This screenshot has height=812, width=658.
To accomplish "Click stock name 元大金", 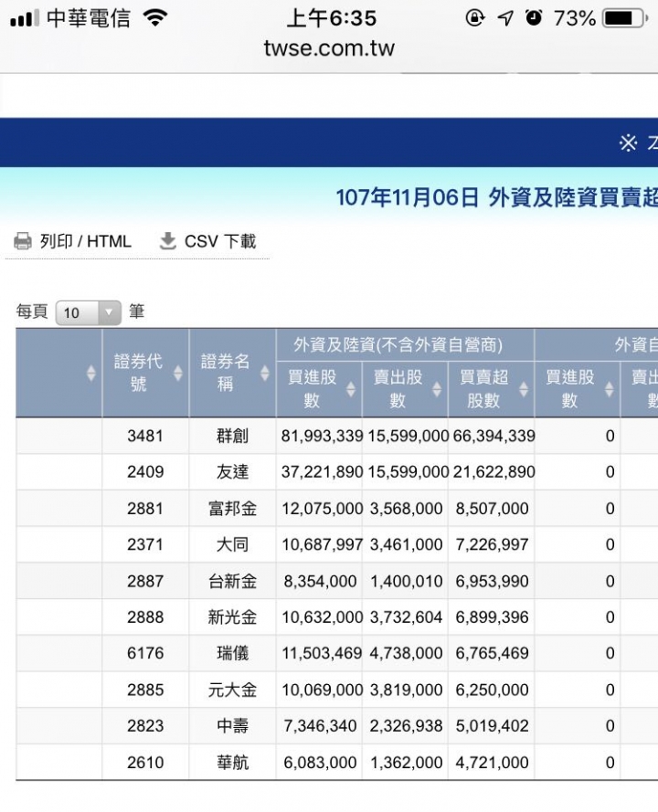I will pyautogui.click(x=233, y=691).
